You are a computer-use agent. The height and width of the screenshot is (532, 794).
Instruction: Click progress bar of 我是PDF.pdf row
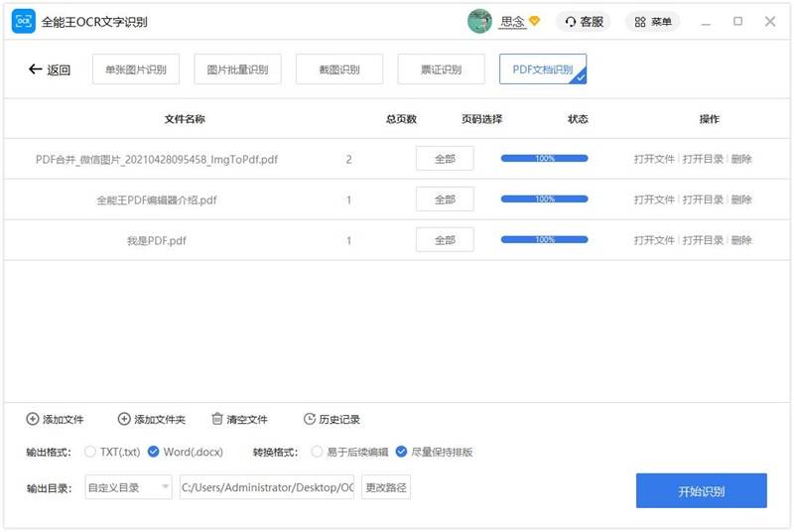(x=544, y=239)
